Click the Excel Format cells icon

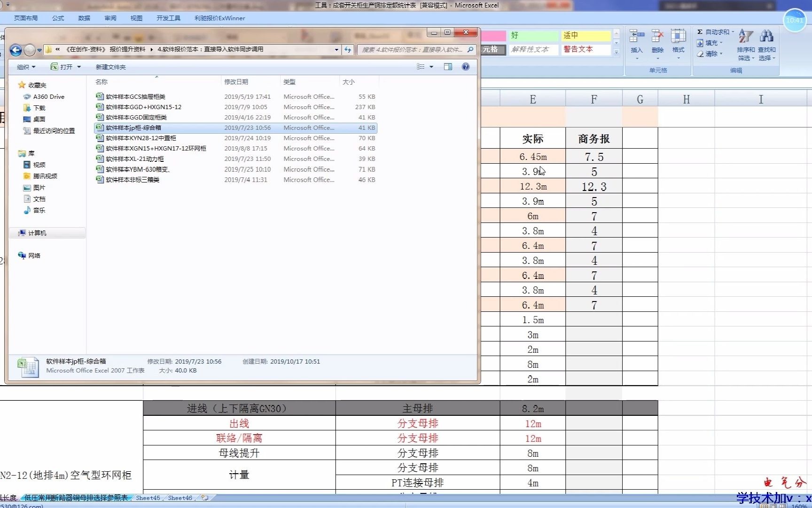[678, 36]
